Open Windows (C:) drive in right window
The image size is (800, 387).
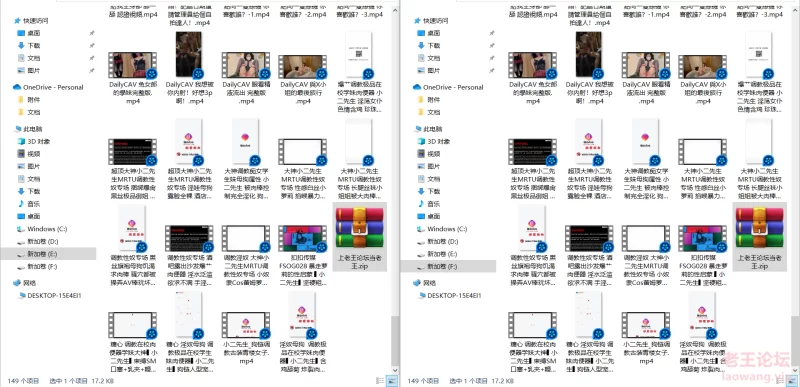pos(442,229)
